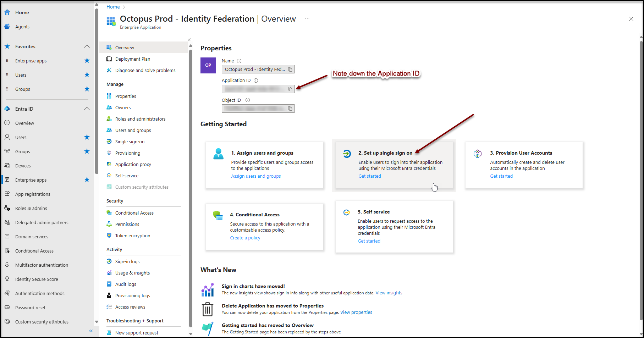The height and width of the screenshot is (338, 644).
Task: Click the Assign users and groups link
Action: tap(256, 176)
